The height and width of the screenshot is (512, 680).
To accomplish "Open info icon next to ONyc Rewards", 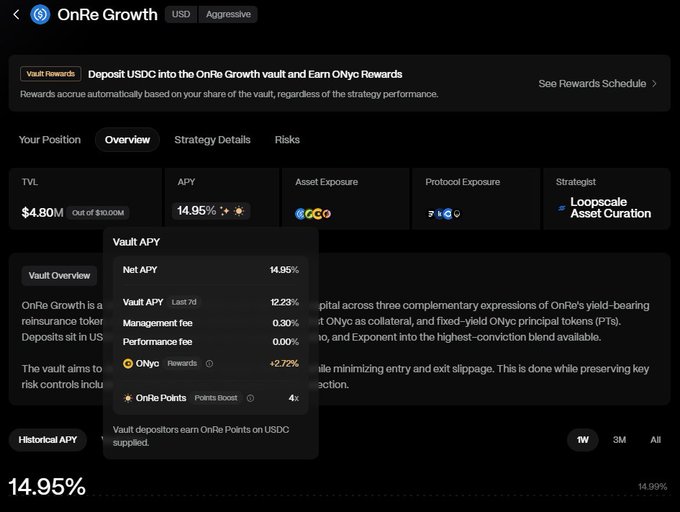I will click(209, 363).
